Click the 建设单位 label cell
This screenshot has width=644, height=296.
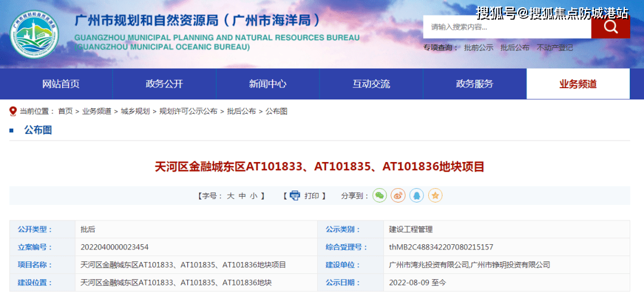tap(351, 265)
